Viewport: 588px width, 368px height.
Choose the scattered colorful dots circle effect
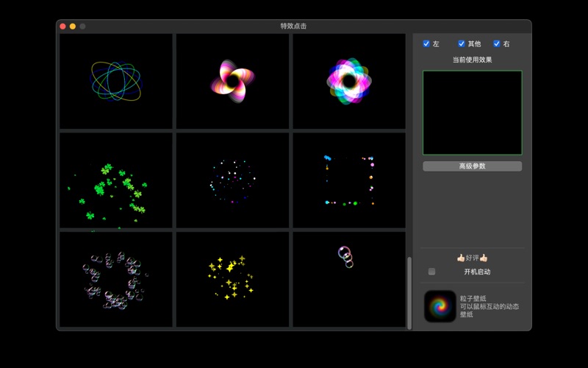pyautogui.click(x=232, y=180)
